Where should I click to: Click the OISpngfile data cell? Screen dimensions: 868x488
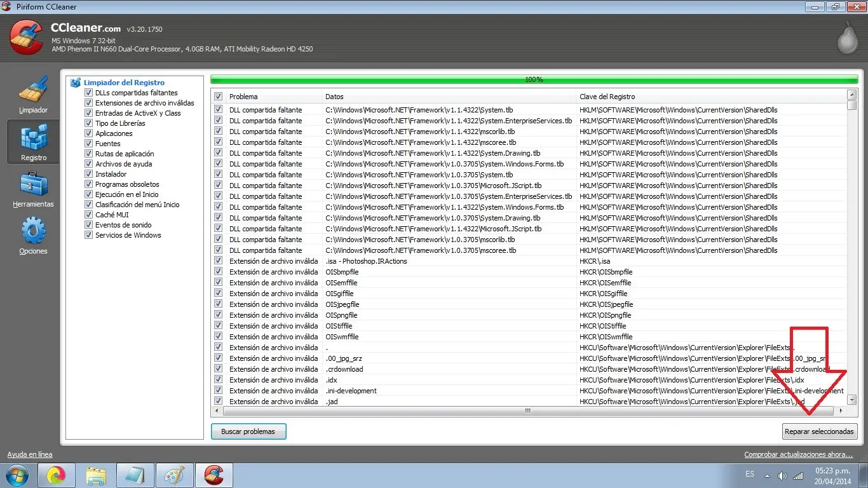click(x=341, y=315)
